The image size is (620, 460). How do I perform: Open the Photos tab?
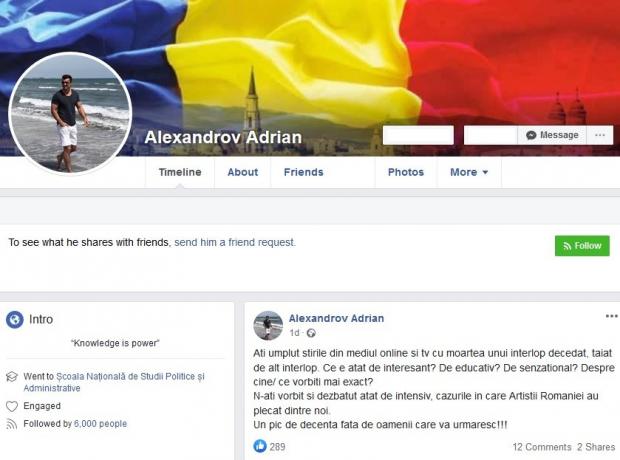pos(406,172)
